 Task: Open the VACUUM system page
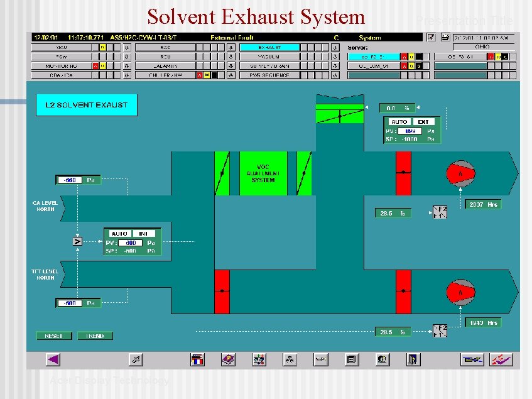coord(269,57)
